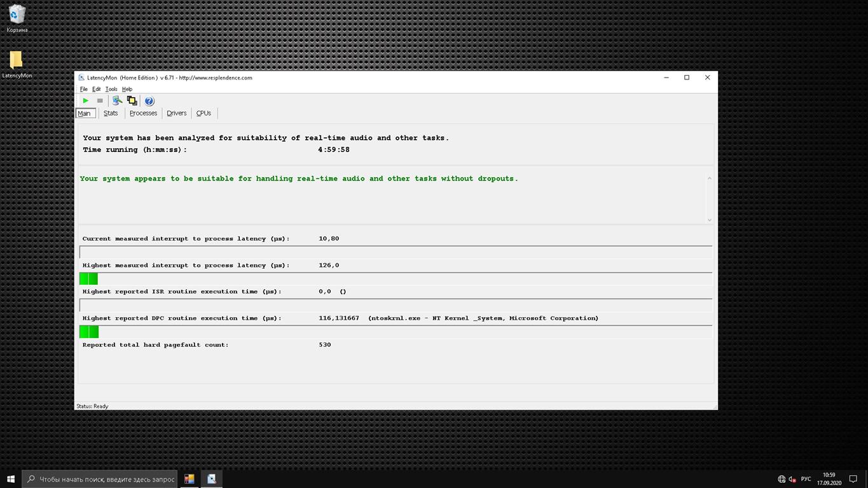Image resolution: width=868 pixels, height=488 pixels.
Task: Click the scroll down arrow in the message box
Action: (709, 220)
